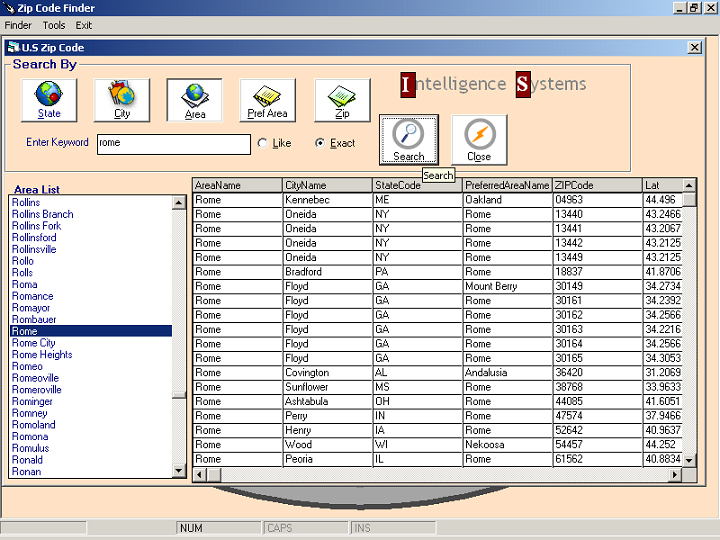
Task: Pick the Zip search icon
Action: point(342,99)
